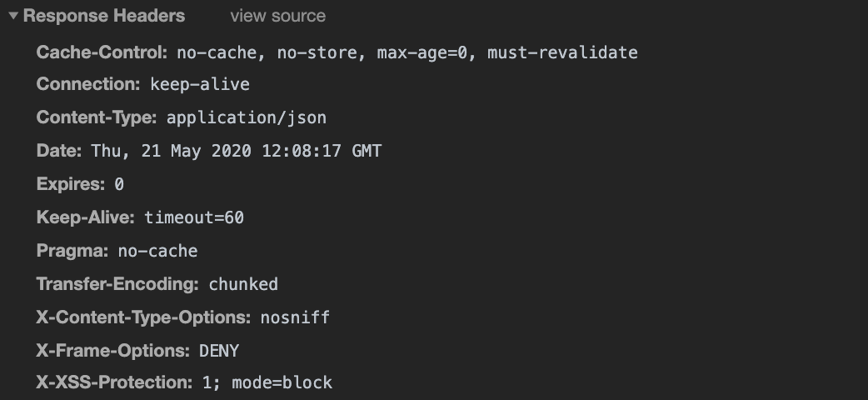The image size is (868, 400).
Task: Select the Connection header name
Action: click(x=89, y=84)
